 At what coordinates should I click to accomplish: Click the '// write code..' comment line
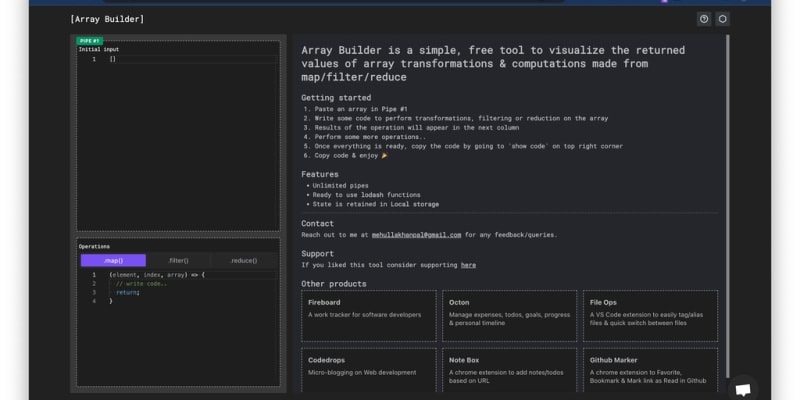141,284
